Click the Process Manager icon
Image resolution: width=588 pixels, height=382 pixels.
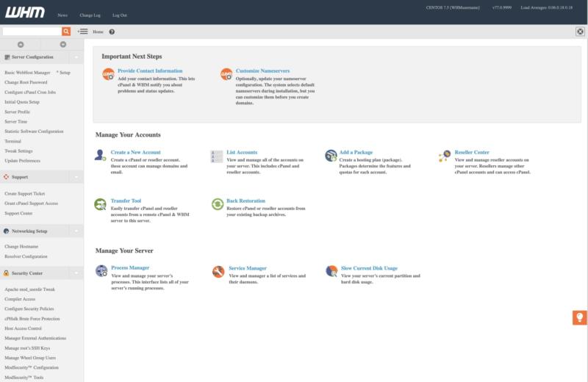[x=101, y=272]
